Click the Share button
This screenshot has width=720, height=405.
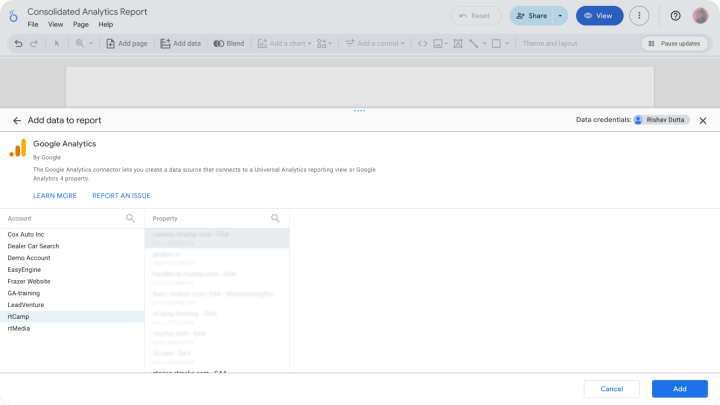(x=531, y=16)
